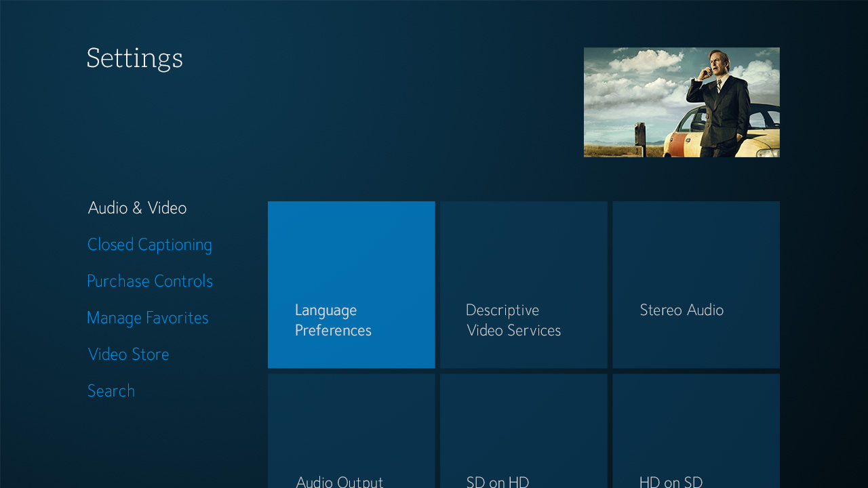Viewport: 868px width, 488px height.
Task: Select the Audio & Video menu item
Action: pos(137,208)
